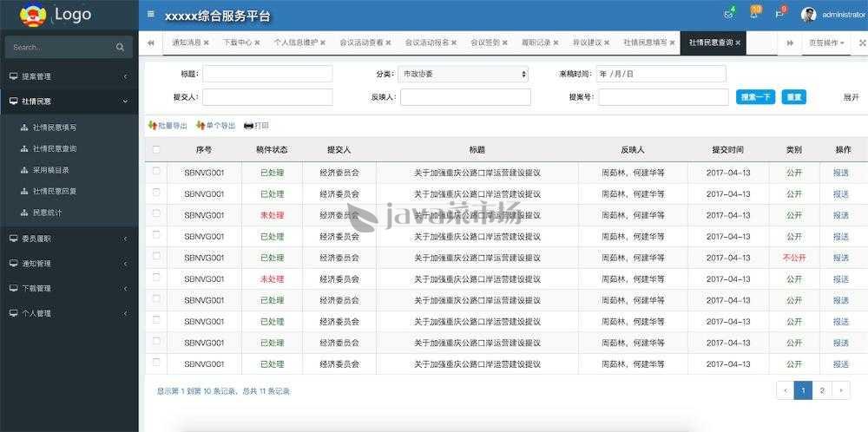Viewport: 868px width, 432px height.
Task: Close the 会议签到 tab
Action: [504, 43]
